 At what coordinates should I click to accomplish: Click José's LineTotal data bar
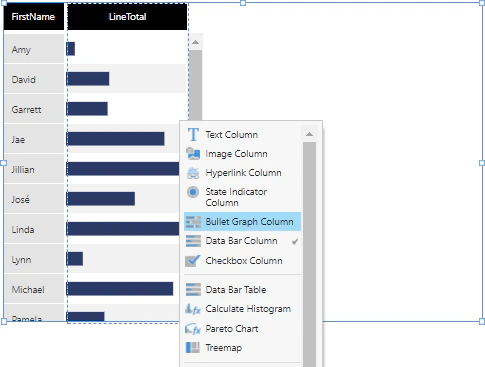point(101,199)
